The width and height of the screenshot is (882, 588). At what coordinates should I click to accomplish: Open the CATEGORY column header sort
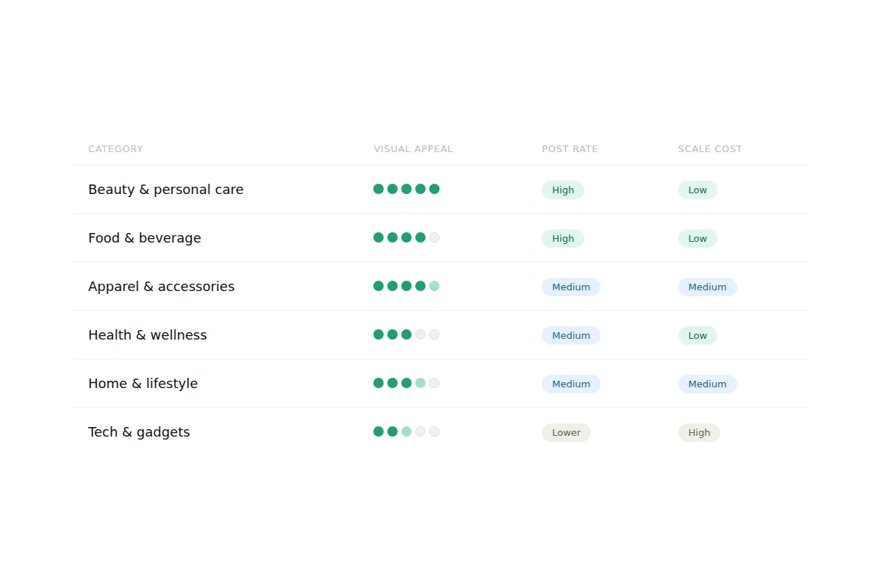[115, 148]
